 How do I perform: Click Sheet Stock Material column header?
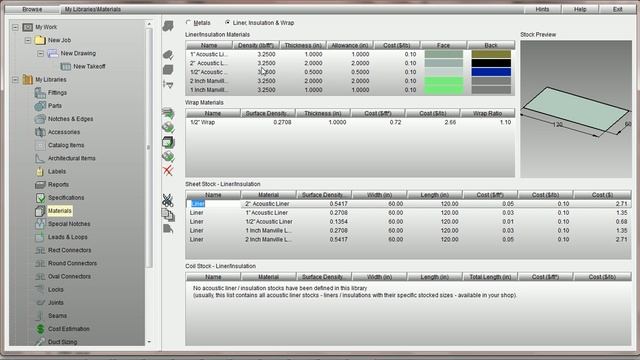tap(269, 195)
